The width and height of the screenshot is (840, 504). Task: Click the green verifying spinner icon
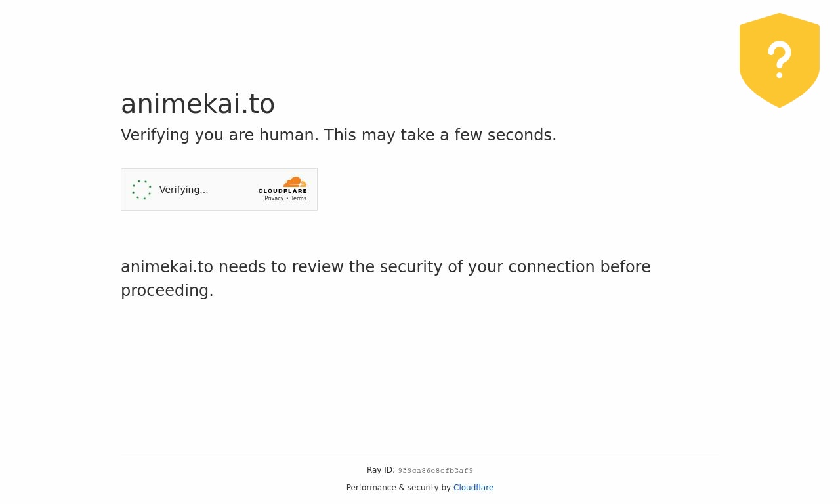click(142, 190)
